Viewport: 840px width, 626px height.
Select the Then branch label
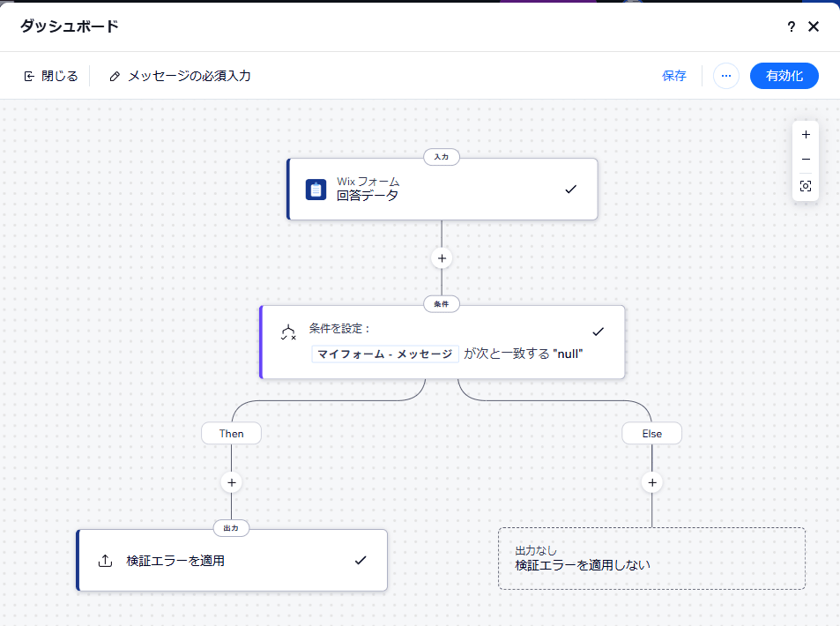click(232, 434)
